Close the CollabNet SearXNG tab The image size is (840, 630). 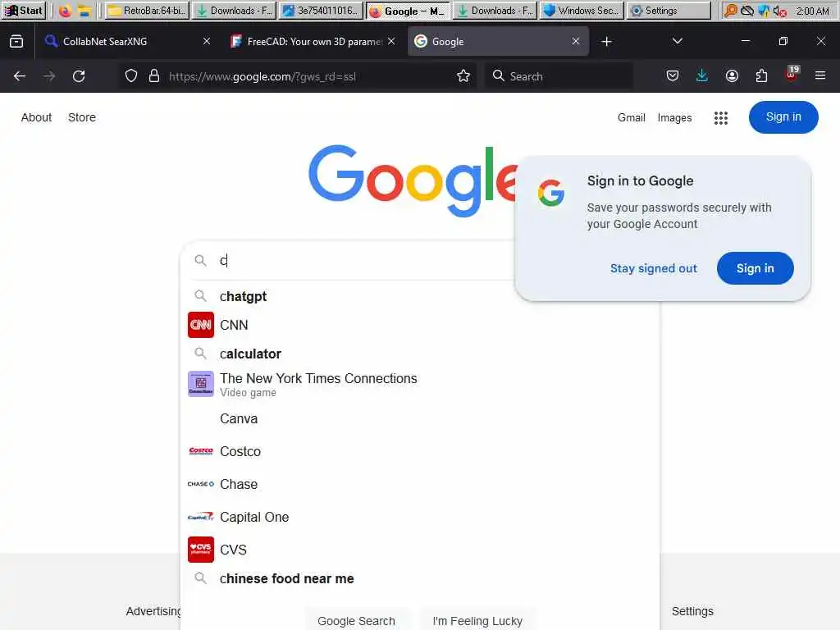(207, 41)
